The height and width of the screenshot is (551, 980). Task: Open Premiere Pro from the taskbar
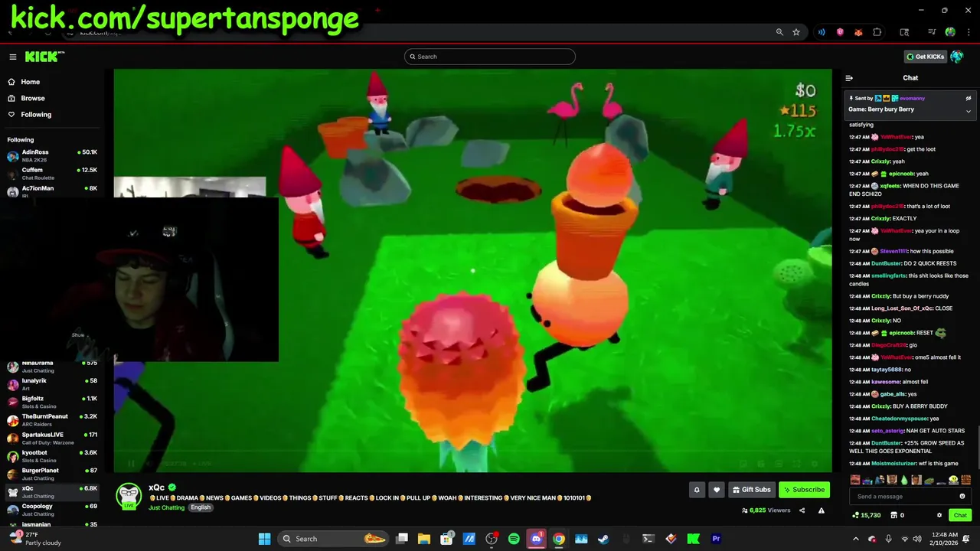pos(716,539)
